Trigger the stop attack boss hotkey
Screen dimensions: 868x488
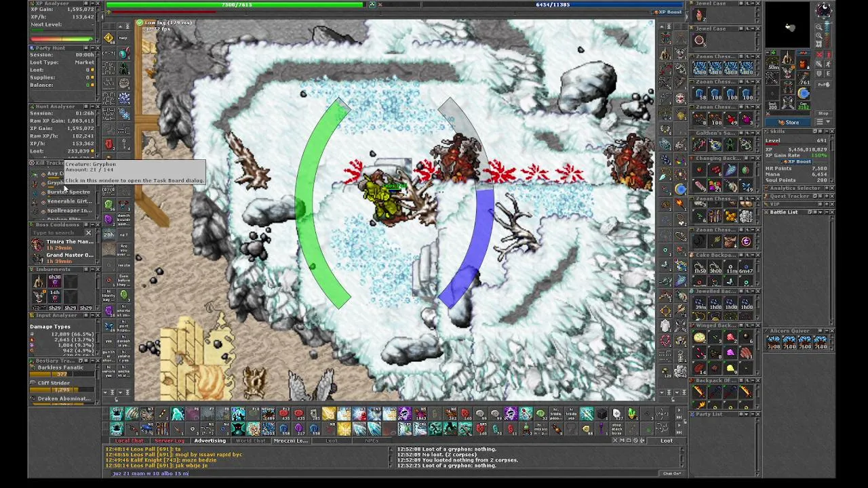tap(617, 429)
